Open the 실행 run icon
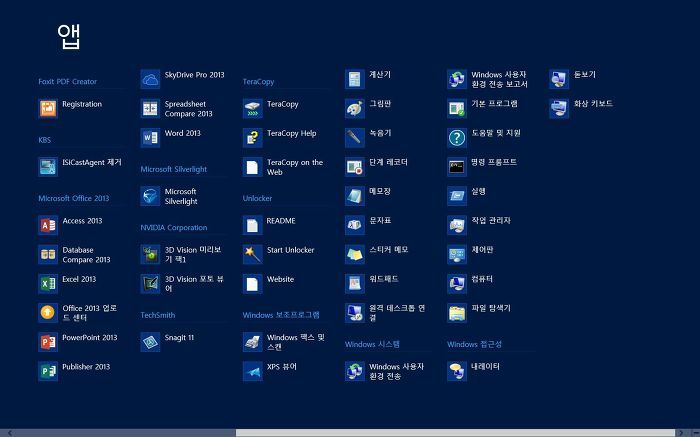Viewport: 700px width, 437px height. [x=457, y=196]
